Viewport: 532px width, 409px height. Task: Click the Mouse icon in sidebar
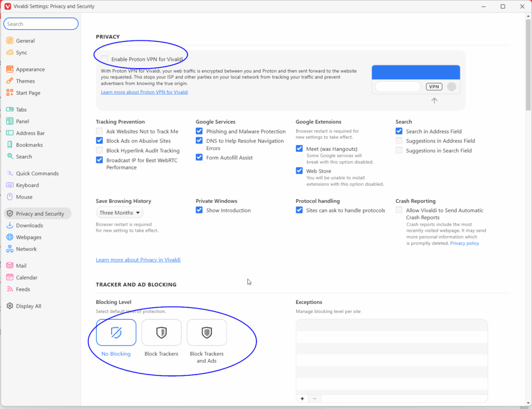coord(10,197)
